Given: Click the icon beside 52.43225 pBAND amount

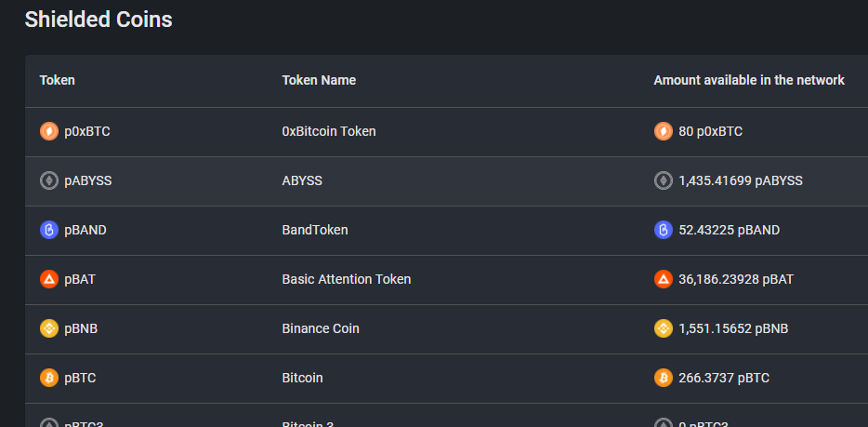Looking at the screenshot, I should [x=664, y=230].
